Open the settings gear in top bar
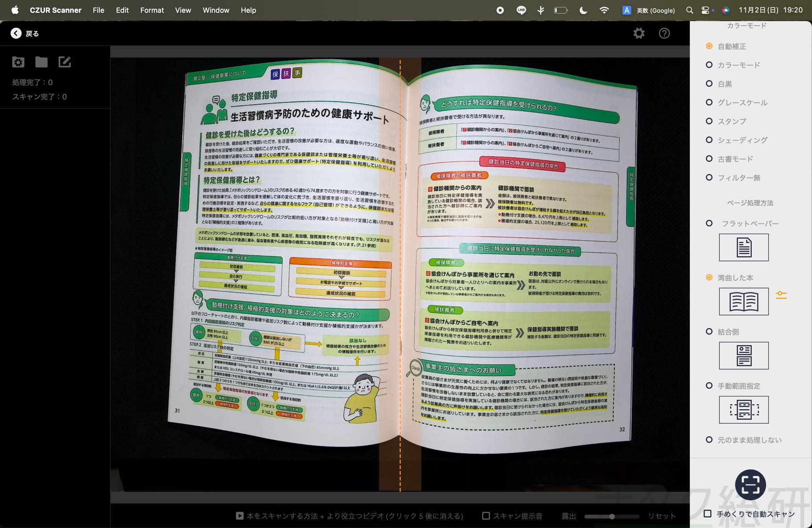 (639, 33)
